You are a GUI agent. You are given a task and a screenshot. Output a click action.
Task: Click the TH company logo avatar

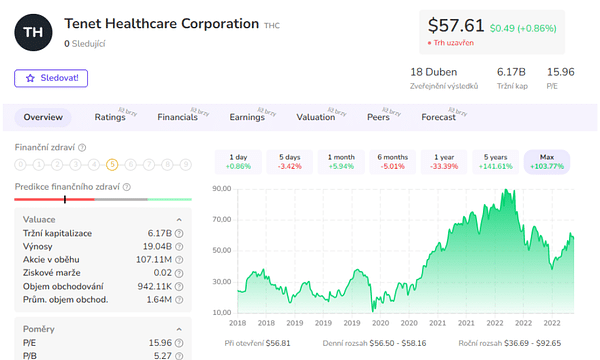tap(33, 33)
